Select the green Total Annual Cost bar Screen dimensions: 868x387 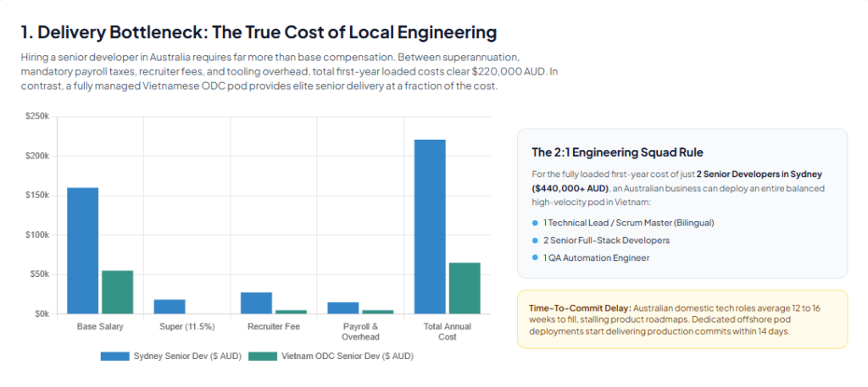click(x=465, y=289)
